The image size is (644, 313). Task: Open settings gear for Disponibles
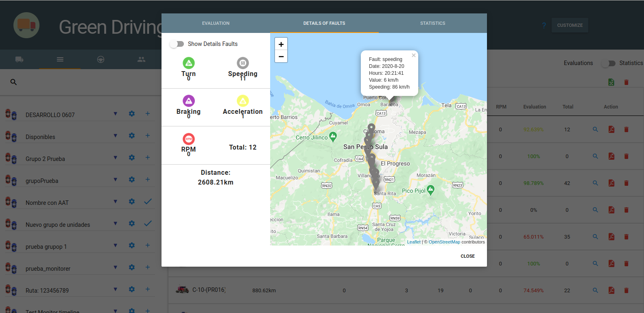click(132, 136)
